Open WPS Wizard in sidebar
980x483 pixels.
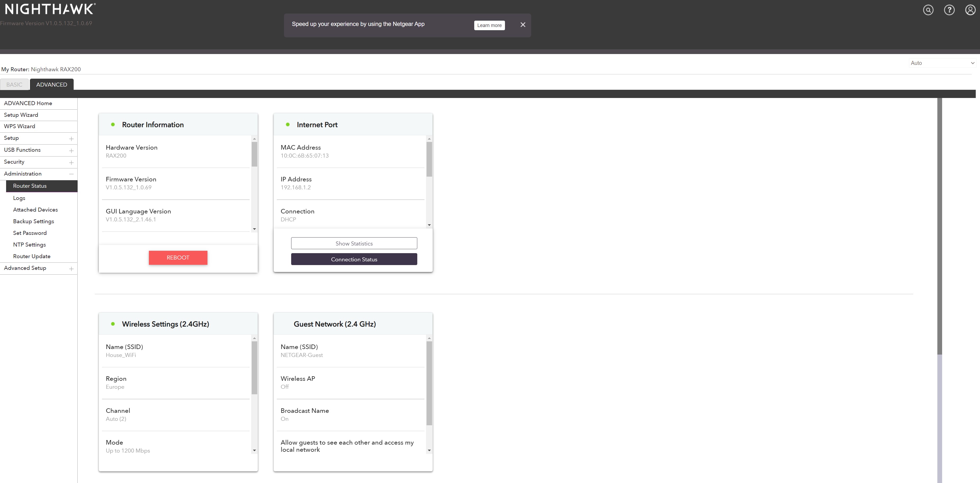point(19,126)
